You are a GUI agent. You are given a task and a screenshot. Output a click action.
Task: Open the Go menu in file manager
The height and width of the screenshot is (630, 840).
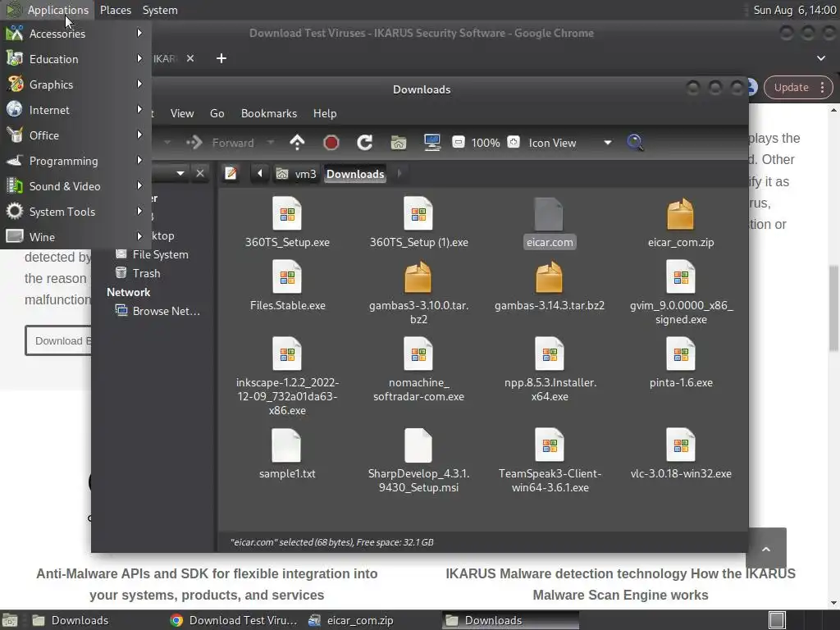(217, 113)
